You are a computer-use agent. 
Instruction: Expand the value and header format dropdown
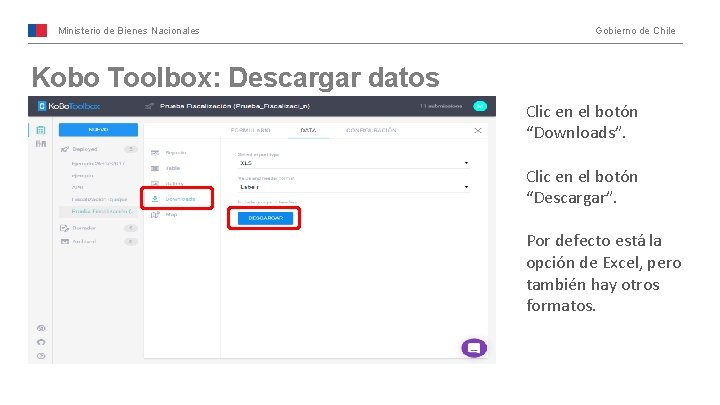(x=354, y=187)
